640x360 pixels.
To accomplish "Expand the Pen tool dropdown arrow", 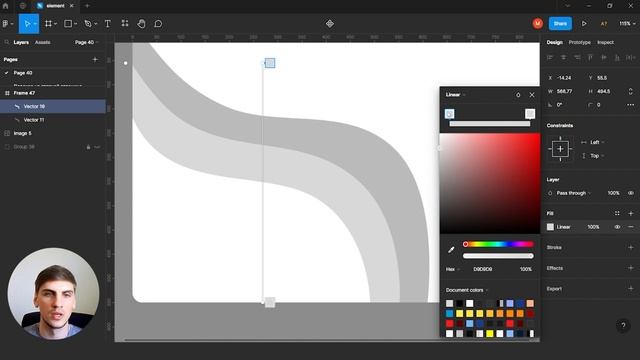I will (96, 24).
